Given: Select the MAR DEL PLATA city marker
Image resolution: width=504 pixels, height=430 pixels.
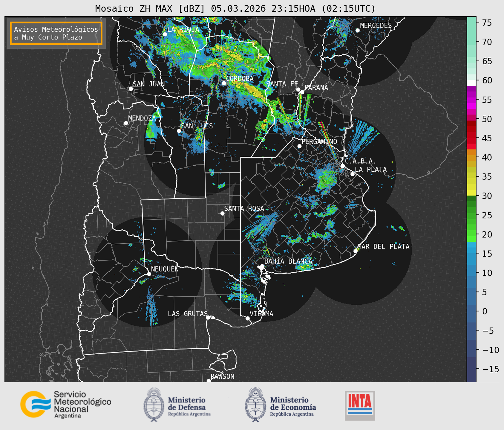Looking at the screenshot, I should (x=355, y=251).
